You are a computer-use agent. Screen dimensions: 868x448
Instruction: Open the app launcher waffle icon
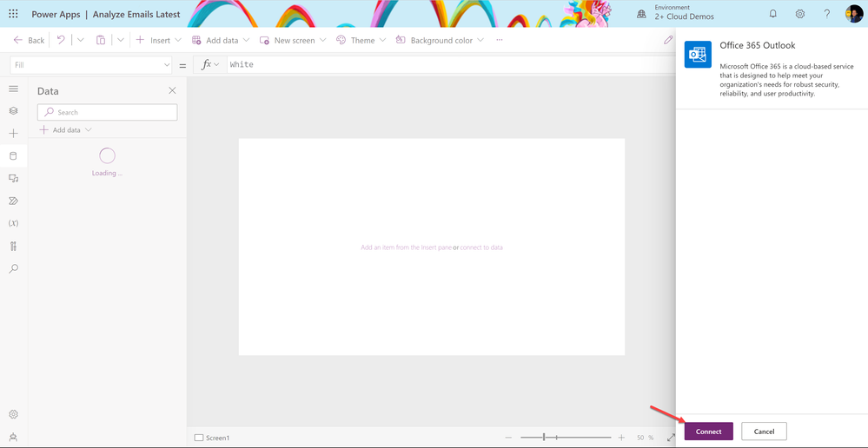click(x=13, y=15)
